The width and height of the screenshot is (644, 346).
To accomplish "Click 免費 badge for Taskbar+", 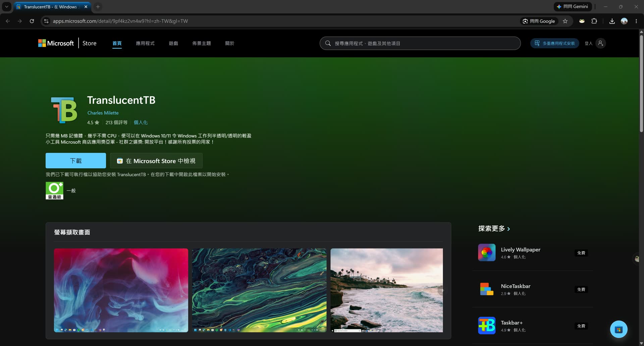I will [581, 326].
